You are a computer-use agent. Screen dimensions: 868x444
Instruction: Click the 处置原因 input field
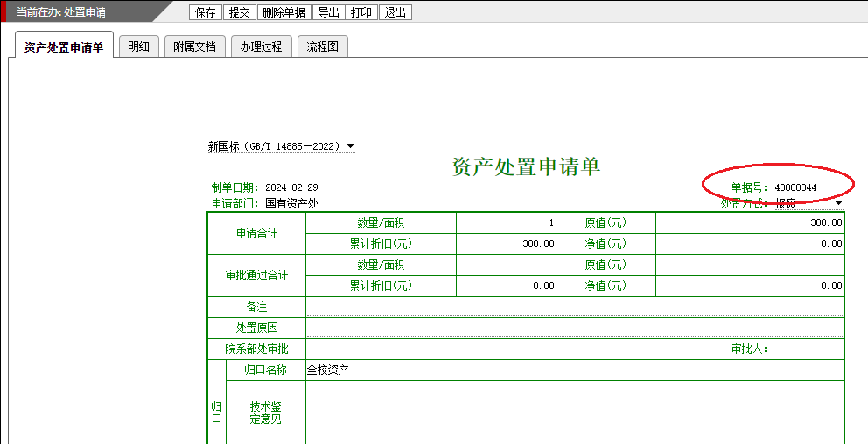[574, 328]
